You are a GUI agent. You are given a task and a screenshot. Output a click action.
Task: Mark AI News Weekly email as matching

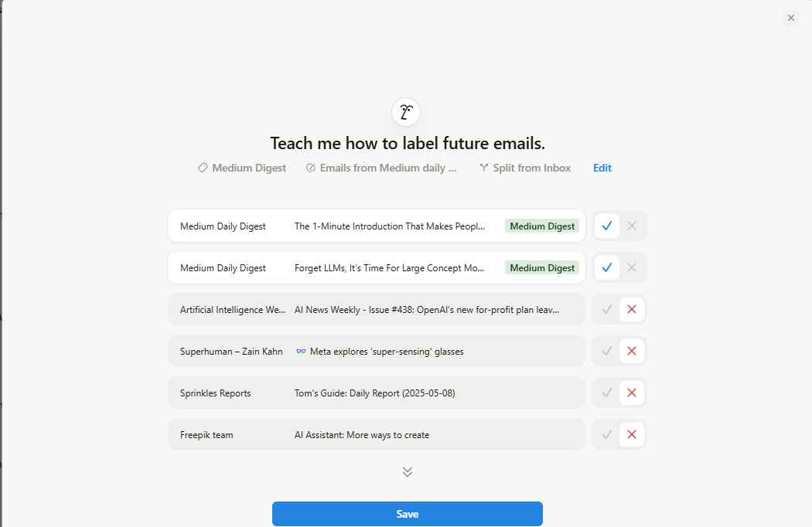pos(607,309)
